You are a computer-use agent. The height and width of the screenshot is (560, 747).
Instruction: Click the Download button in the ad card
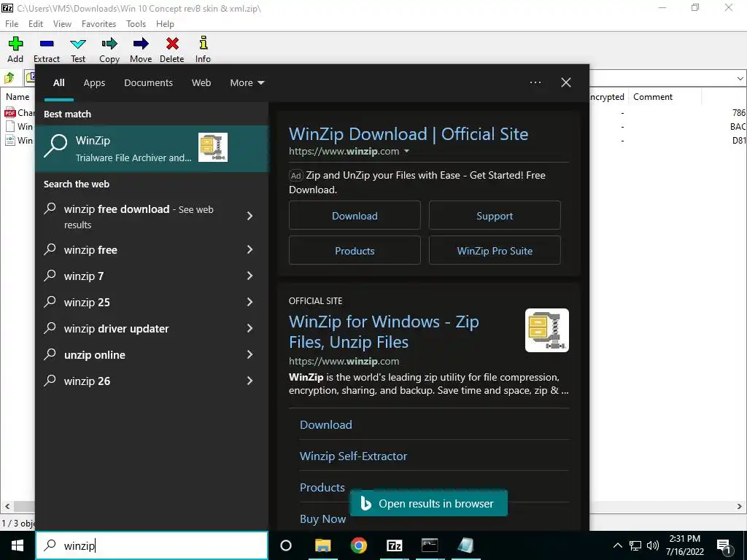coord(355,216)
